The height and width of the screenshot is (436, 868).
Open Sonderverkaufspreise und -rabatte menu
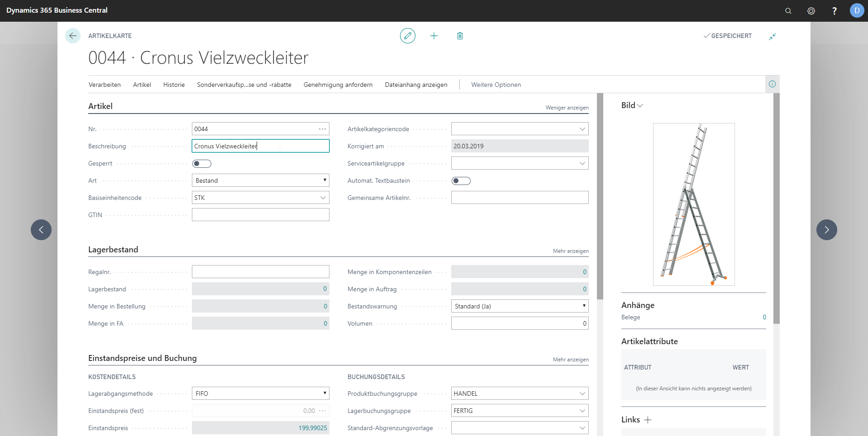tap(244, 85)
